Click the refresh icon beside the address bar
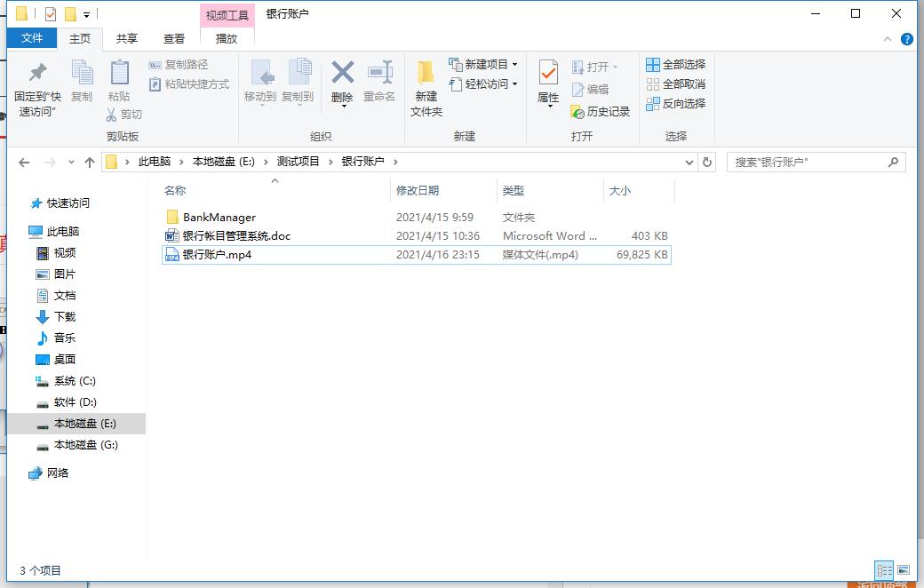 pos(706,162)
